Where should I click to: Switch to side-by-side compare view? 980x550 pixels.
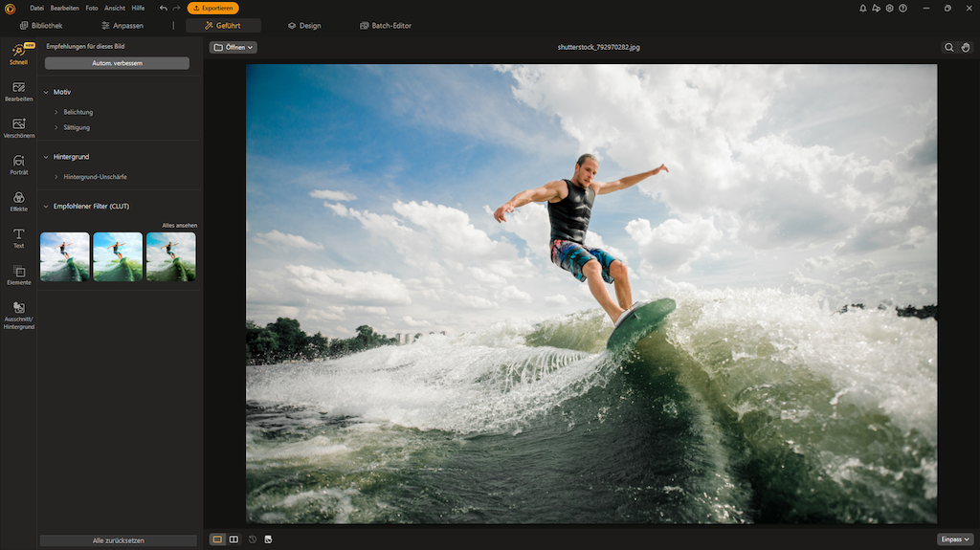coord(234,539)
